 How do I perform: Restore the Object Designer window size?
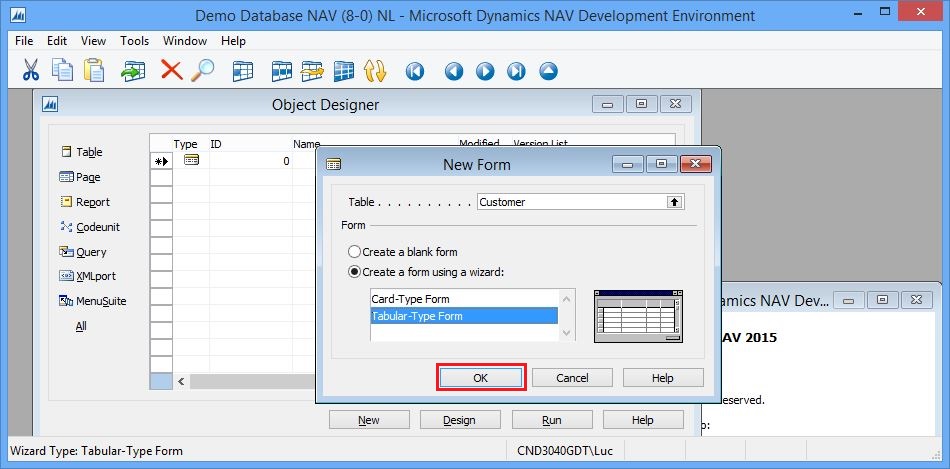click(641, 104)
